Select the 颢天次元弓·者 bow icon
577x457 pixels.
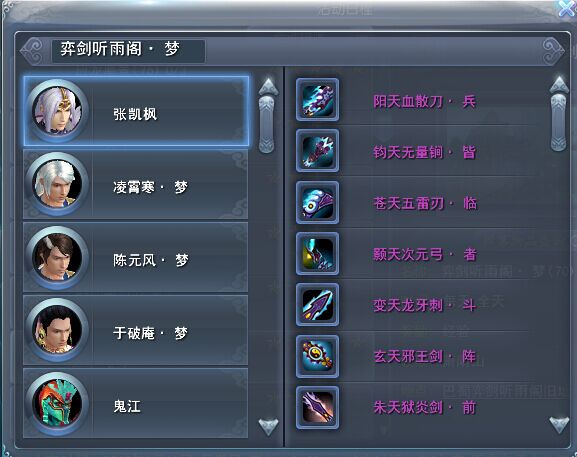(x=317, y=254)
